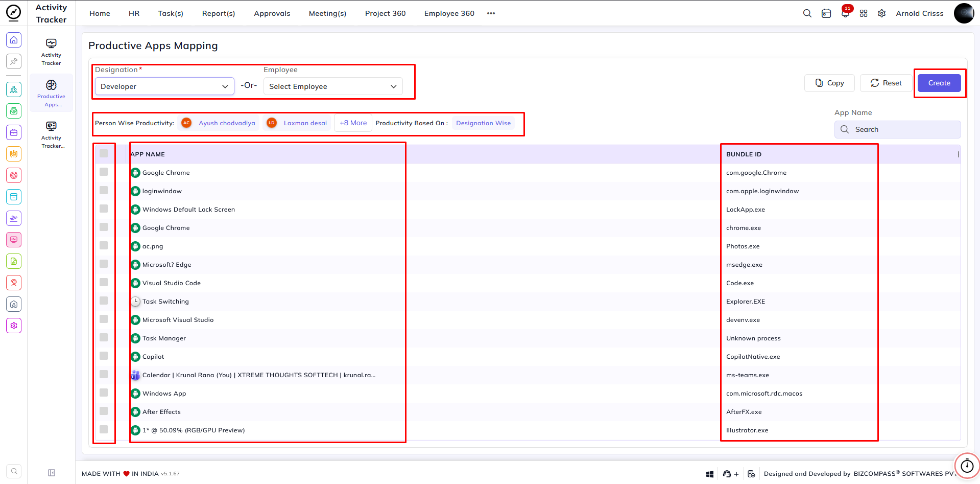Click the BUNDLE ID column header
The width and height of the screenshot is (980, 484).
pos(744,154)
